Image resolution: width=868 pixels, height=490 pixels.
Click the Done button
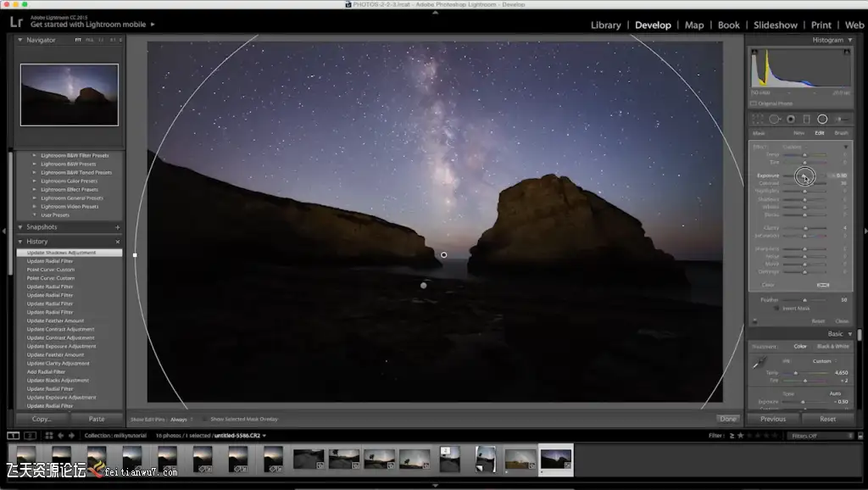tap(728, 419)
